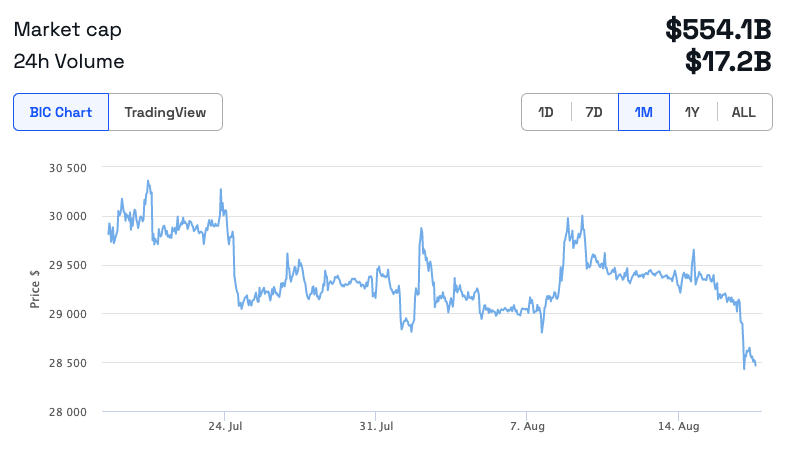Click the chart line peak above 30 000

coord(148,182)
